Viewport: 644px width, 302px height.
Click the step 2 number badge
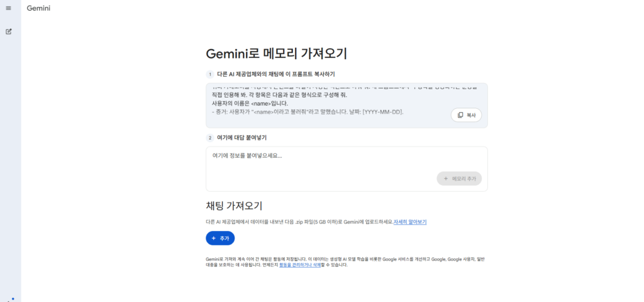pos(210,137)
